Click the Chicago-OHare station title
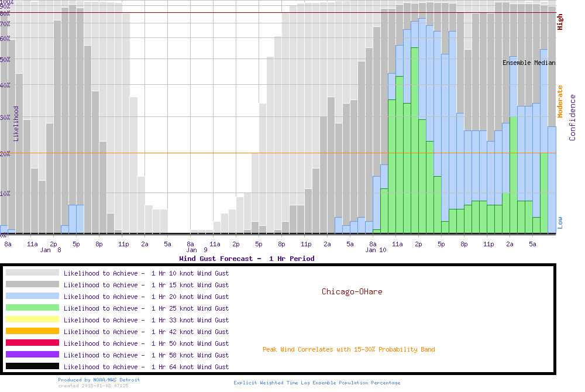Image resolution: width=585 pixels, height=392 pixels. (x=352, y=291)
